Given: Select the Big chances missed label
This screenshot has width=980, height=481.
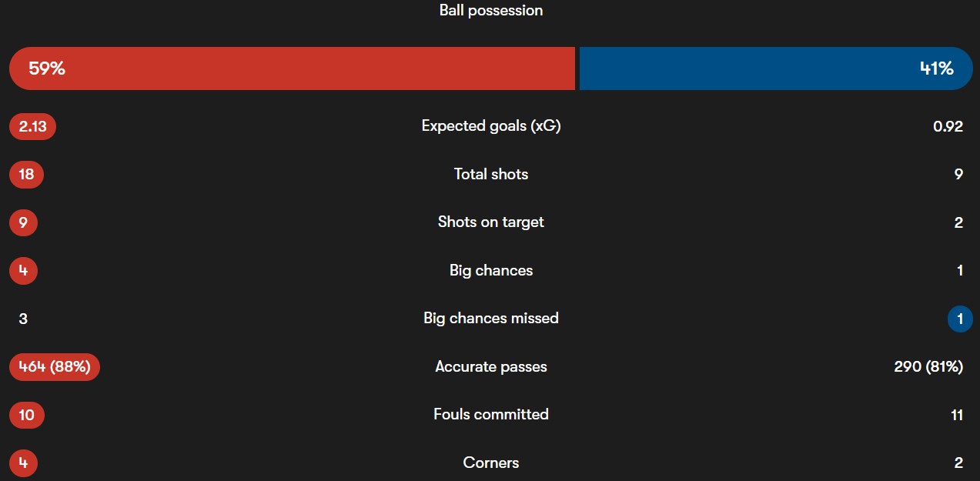Looking at the screenshot, I should point(491,319).
